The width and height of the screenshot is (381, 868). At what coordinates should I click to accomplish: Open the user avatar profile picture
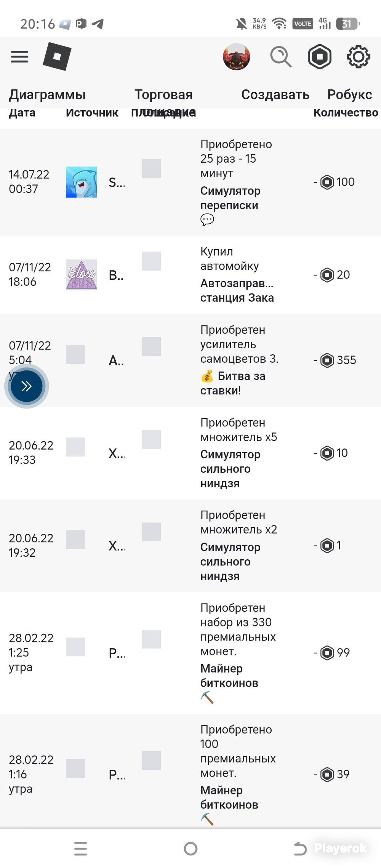pyautogui.click(x=237, y=57)
